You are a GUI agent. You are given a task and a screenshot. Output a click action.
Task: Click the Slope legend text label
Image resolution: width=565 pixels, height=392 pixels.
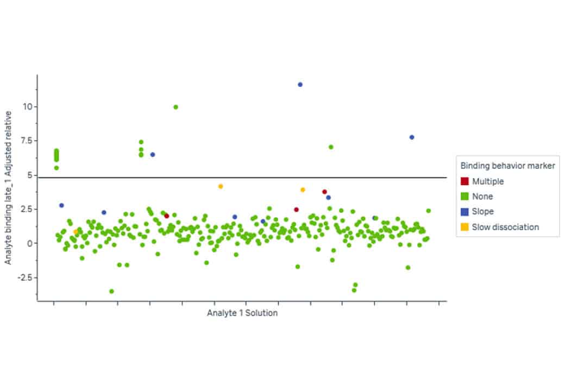(x=482, y=212)
